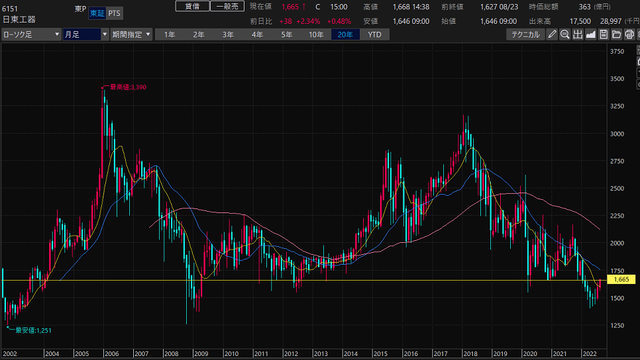Click the 前日比 +38 change value
The width and height of the screenshot is (640, 360).
285,21
